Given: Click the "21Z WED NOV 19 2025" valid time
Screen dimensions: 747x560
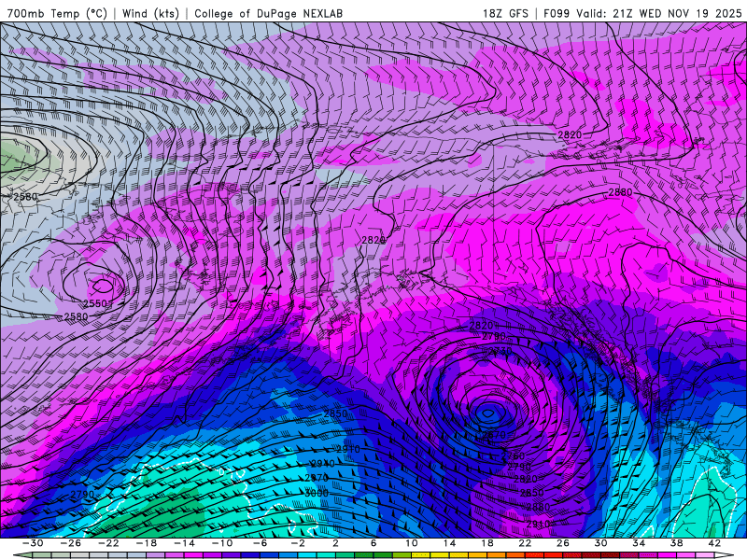Looking at the screenshot, I should pos(678,13).
